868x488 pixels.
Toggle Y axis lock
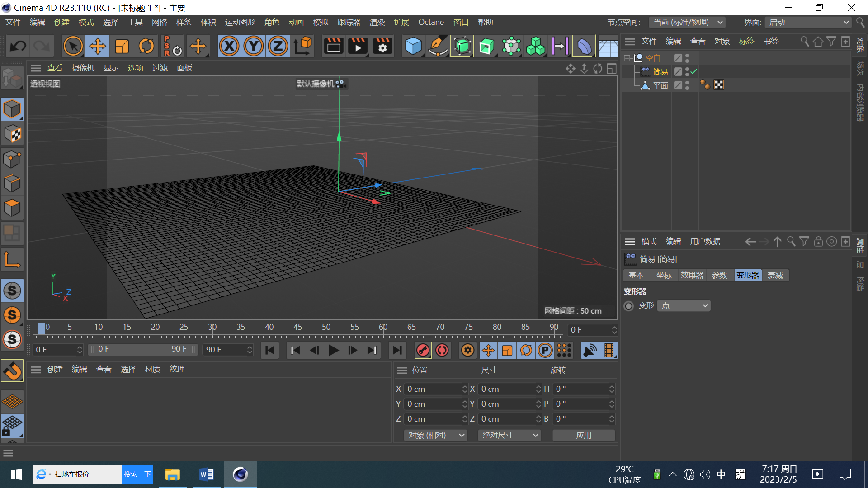[254, 46]
